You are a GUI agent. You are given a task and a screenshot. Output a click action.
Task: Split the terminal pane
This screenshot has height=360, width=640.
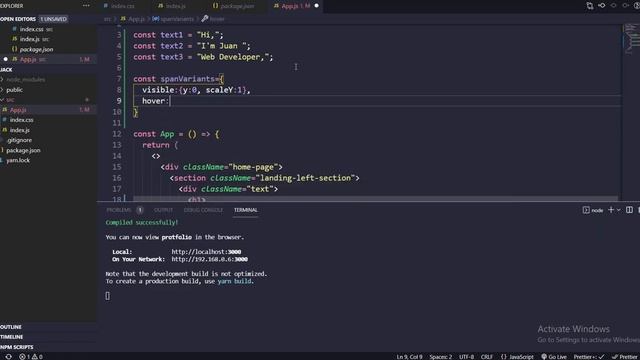click(629, 210)
